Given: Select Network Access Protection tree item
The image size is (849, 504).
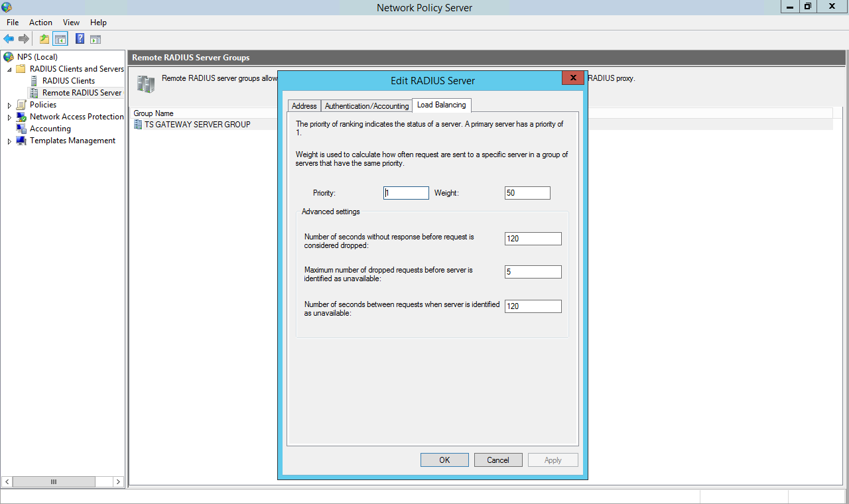Looking at the screenshot, I should tap(77, 117).
